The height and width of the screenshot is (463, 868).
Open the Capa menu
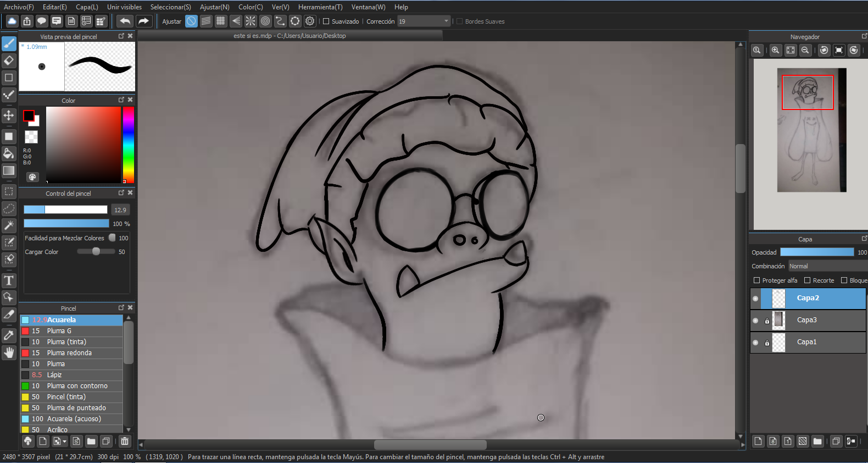87,7
